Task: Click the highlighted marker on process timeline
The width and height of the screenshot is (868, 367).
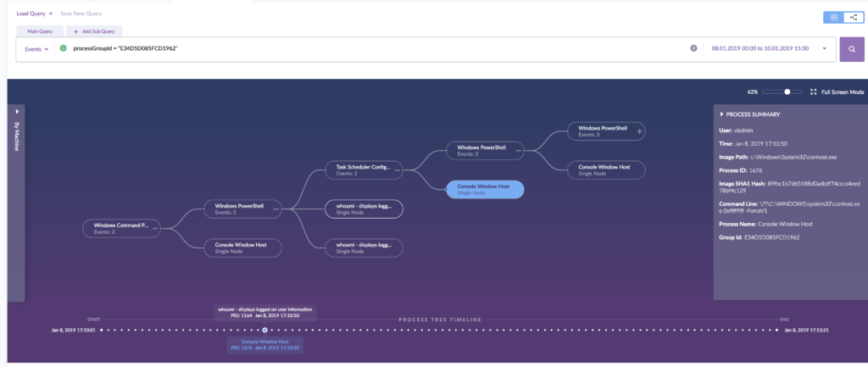Action: coord(264,330)
